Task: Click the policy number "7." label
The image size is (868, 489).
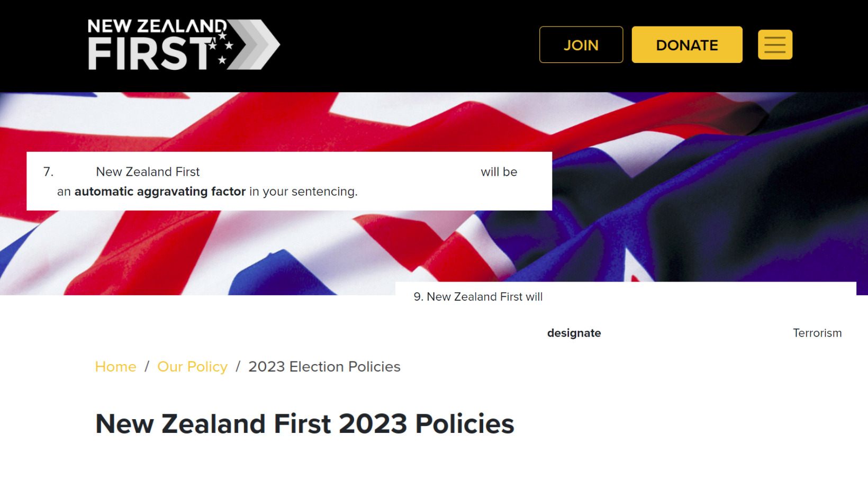Action: (x=48, y=172)
